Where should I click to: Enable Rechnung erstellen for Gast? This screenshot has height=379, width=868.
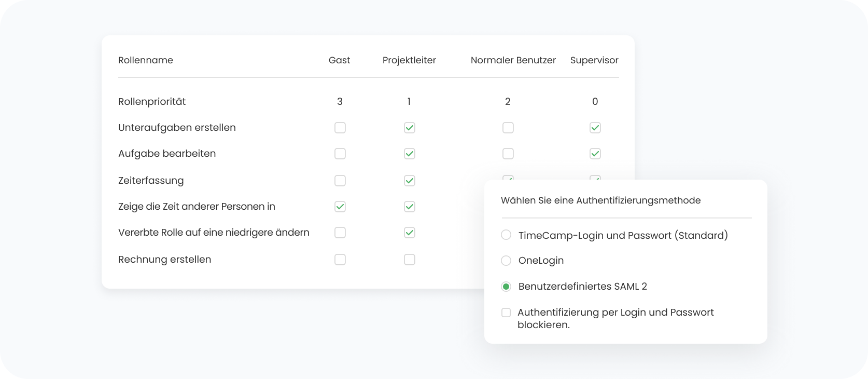point(340,260)
